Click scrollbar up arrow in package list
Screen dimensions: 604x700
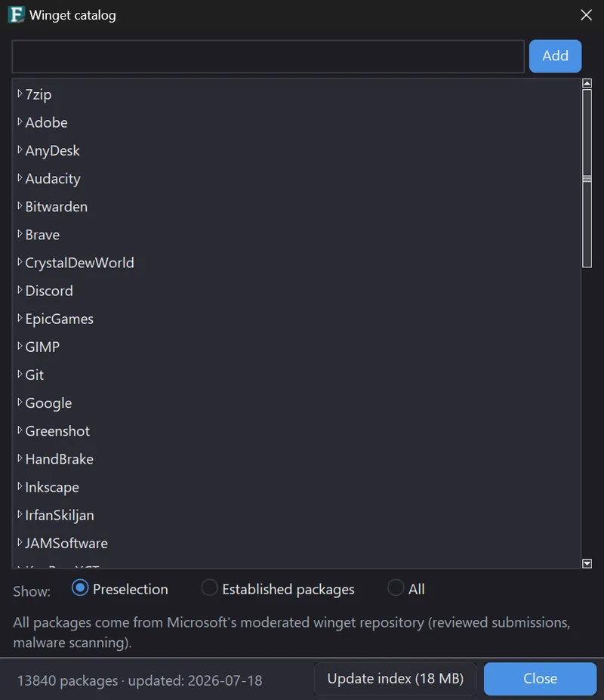click(x=587, y=84)
